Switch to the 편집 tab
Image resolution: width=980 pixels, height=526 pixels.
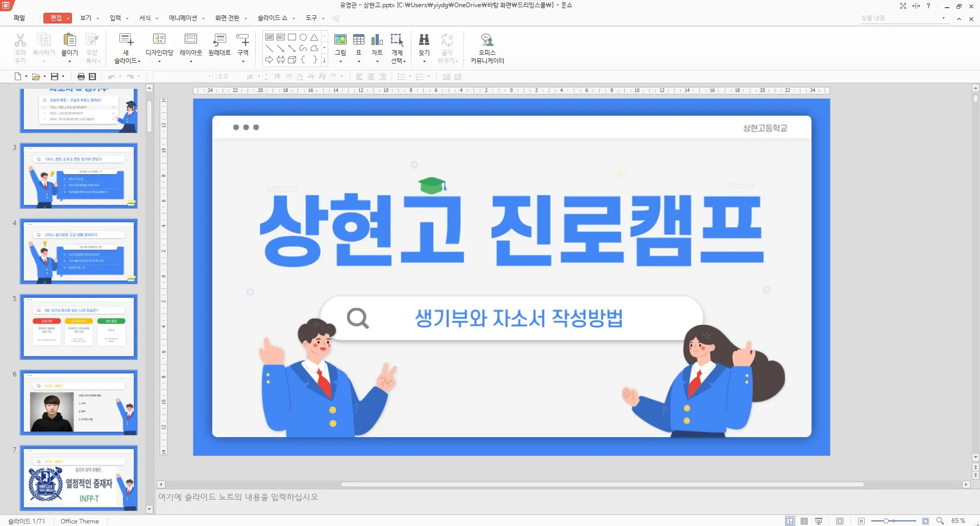pyautogui.click(x=56, y=18)
